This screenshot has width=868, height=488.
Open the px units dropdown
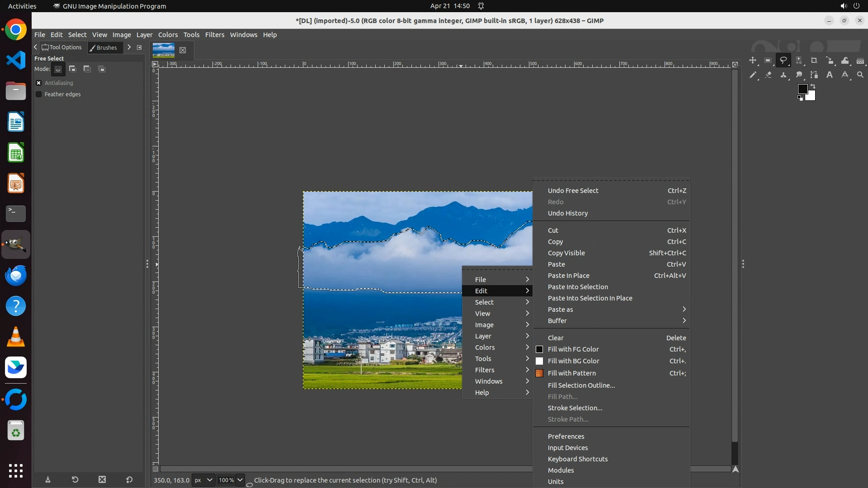203,480
